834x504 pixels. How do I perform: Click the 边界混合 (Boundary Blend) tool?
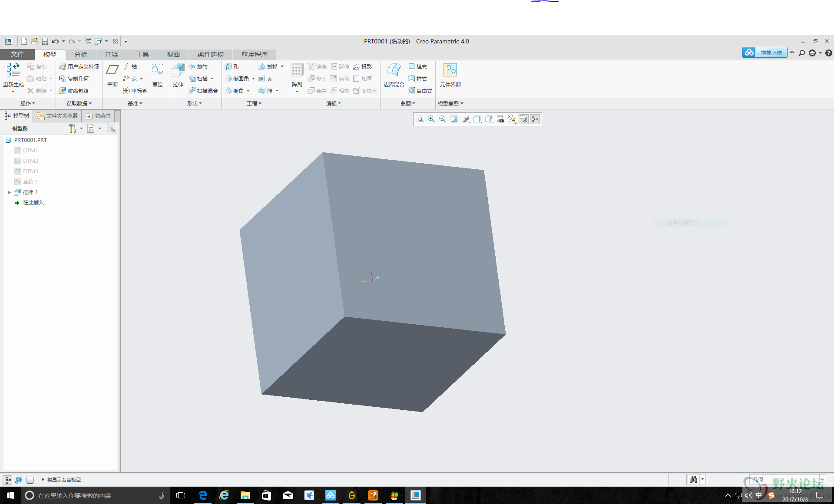point(394,75)
